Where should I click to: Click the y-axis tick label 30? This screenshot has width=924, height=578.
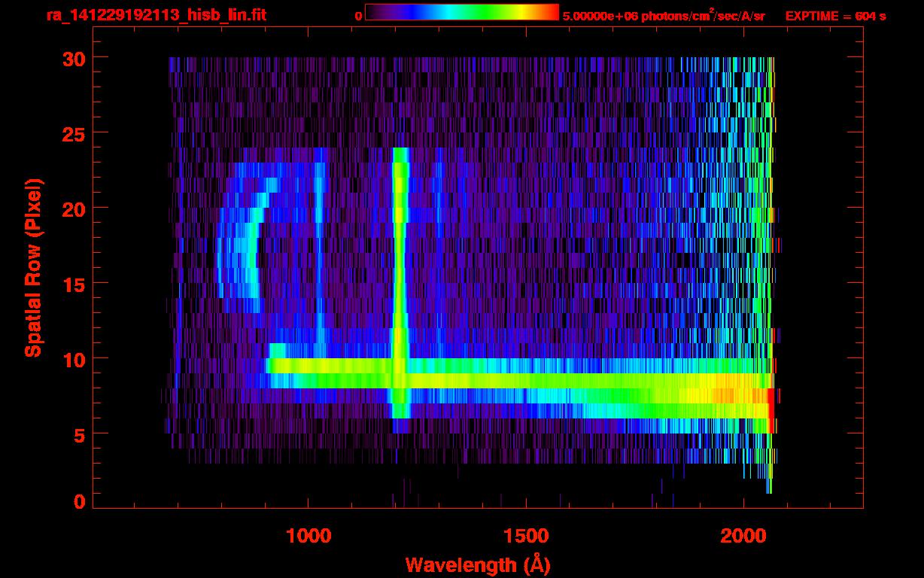(72, 58)
